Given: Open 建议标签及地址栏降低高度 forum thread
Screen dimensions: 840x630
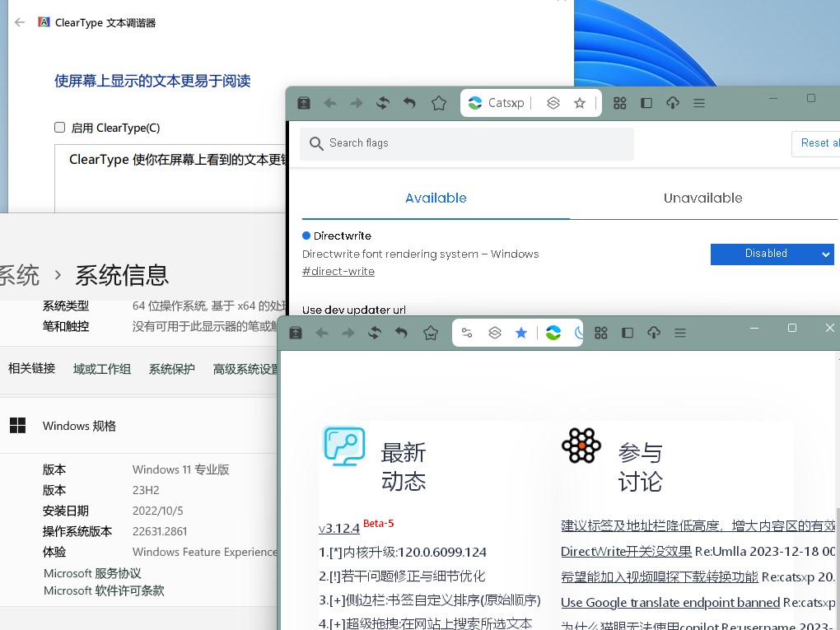Looking at the screenshot, I should click(x=698, y=526).
